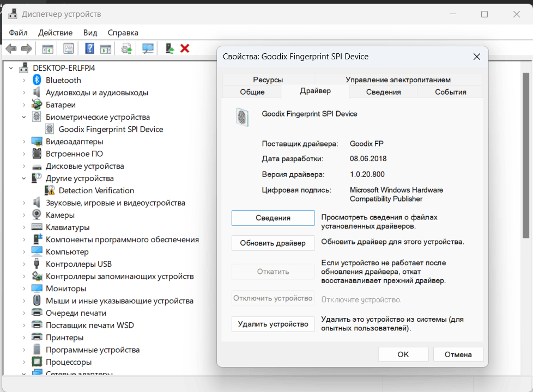Click the Detection Verification warning icon
This screenshot has height=392, width=533.
click(x=50, y=190)
